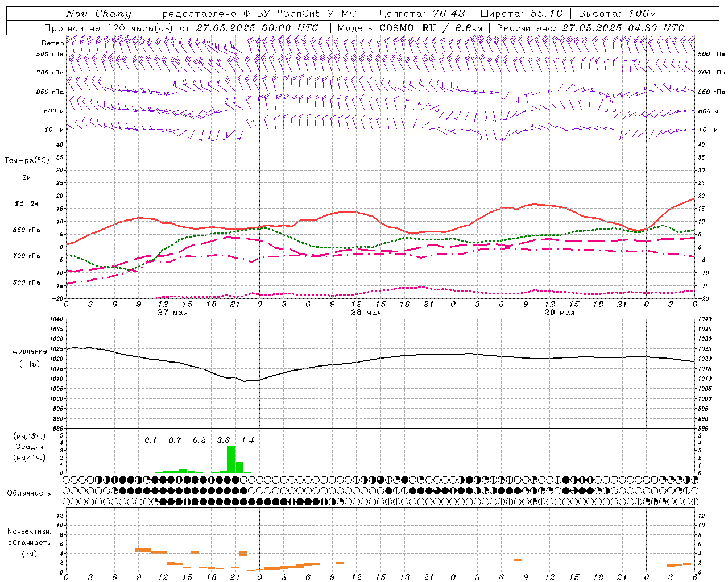Click the precipitation total "3.6"

tap(224, 440)
